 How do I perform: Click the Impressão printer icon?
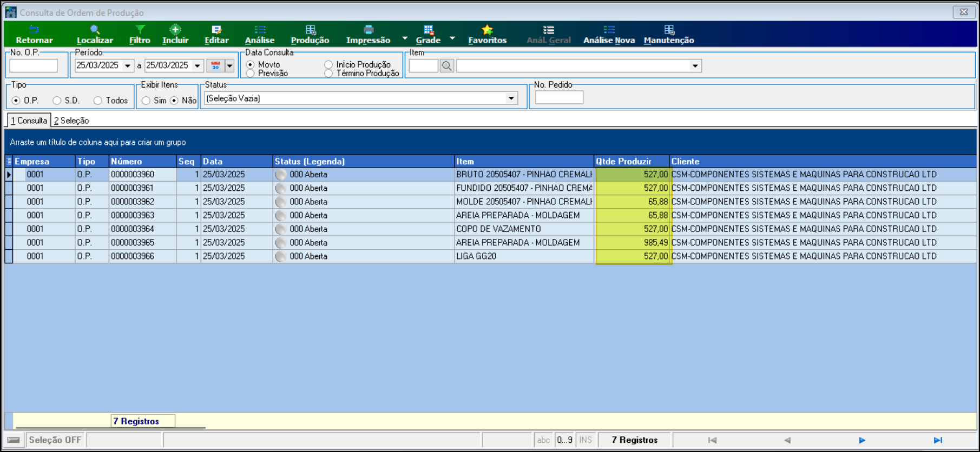tap(369, 30)
